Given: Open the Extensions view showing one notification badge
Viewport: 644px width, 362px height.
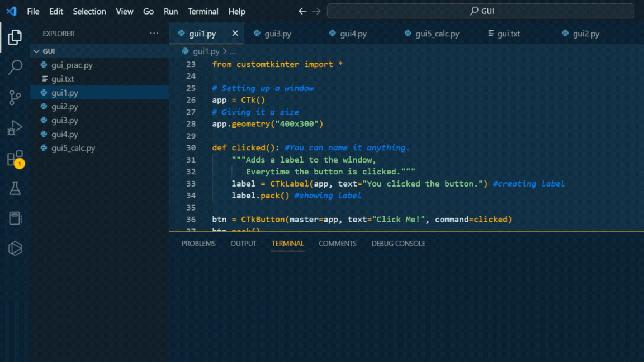Looking at the screenshot, I should [x=15, y=158].
